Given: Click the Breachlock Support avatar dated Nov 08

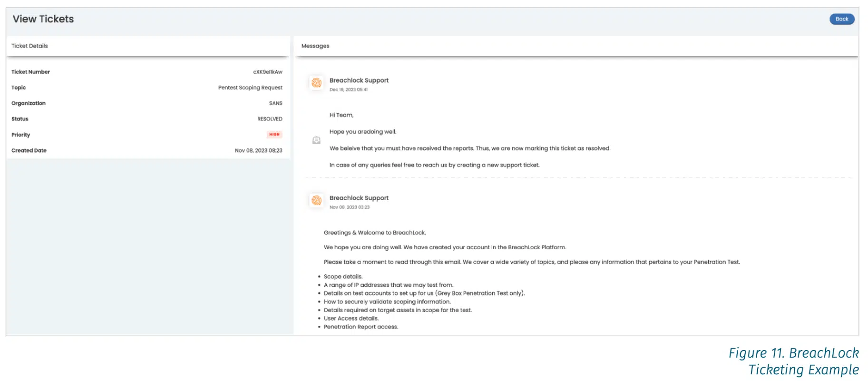Looking at the screenshot, I should click(316, 200).
